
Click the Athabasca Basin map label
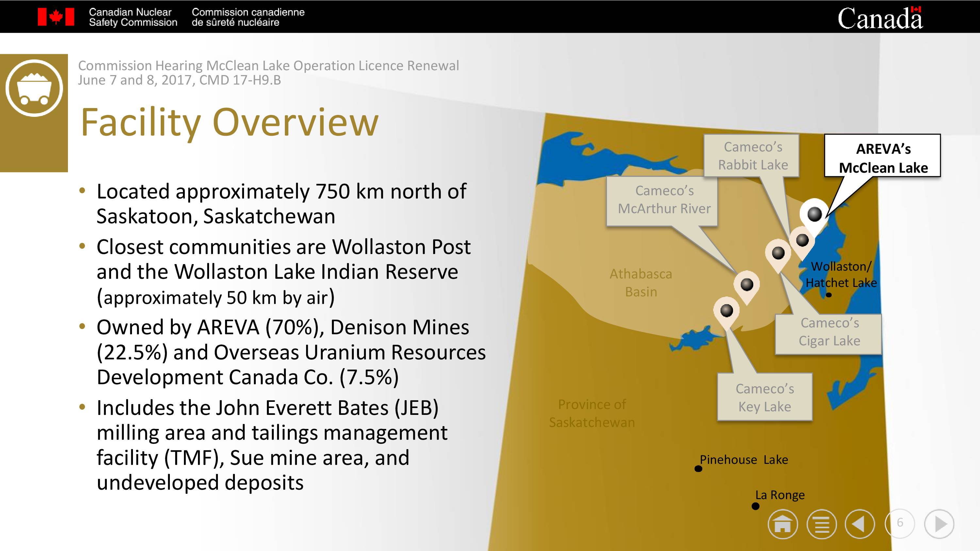(x=641, y=283)
